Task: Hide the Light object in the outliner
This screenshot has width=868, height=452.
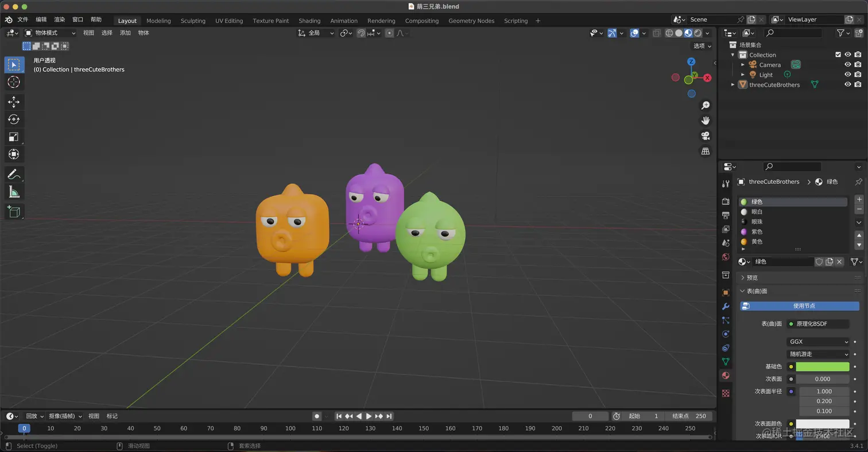Action: click(x=848, y=75)
